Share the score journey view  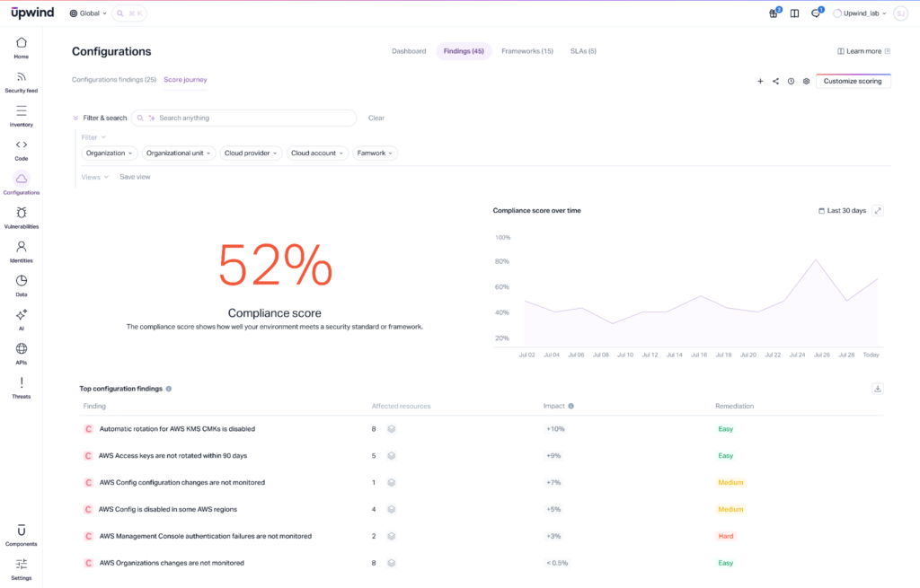pos(775,81)
